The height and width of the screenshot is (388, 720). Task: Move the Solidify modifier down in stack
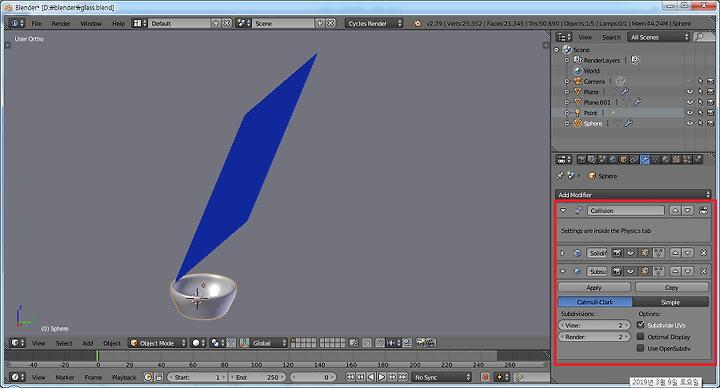[x=688, y=253]
